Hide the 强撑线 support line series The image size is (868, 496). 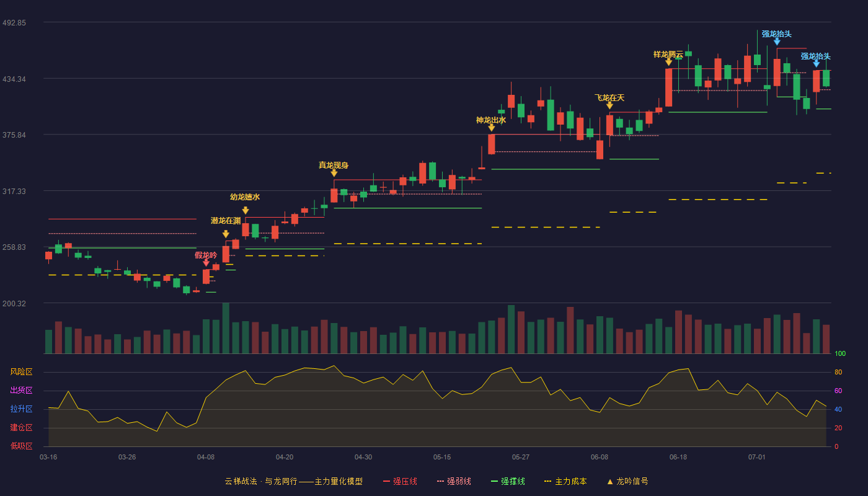508,481
